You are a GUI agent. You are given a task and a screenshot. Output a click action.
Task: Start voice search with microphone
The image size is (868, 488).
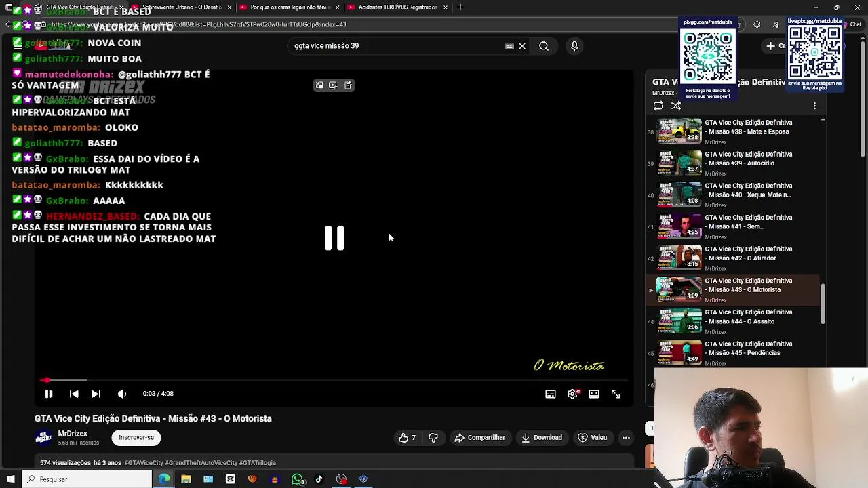click(x=574, y=46)
